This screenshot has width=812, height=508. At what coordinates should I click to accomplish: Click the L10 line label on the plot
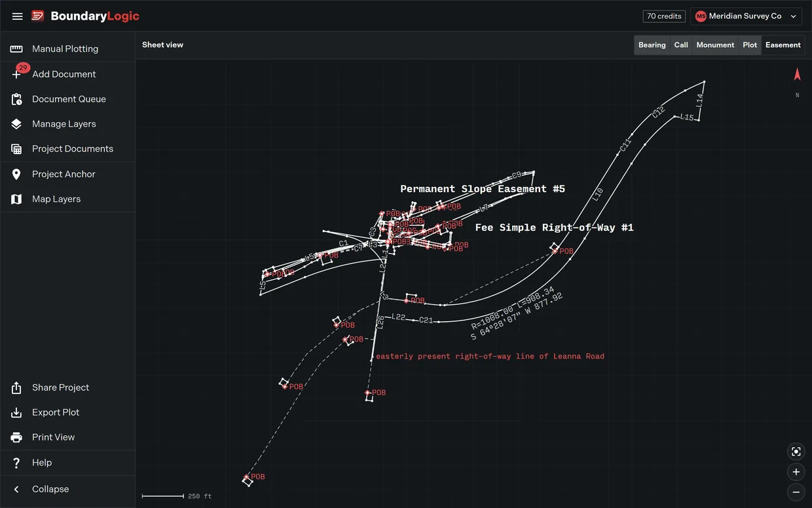pos(597,194)
